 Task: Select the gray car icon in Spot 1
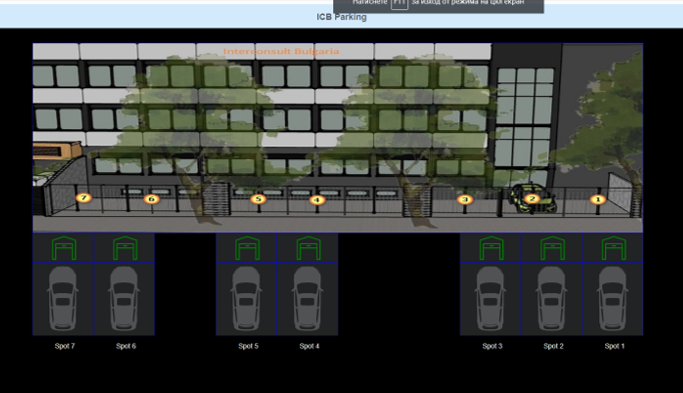coord(613,299)
